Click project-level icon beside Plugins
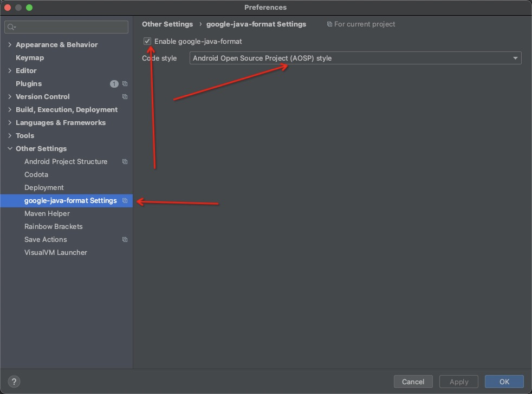Viewport: 532px width, 394px height. tap(125, 84)
